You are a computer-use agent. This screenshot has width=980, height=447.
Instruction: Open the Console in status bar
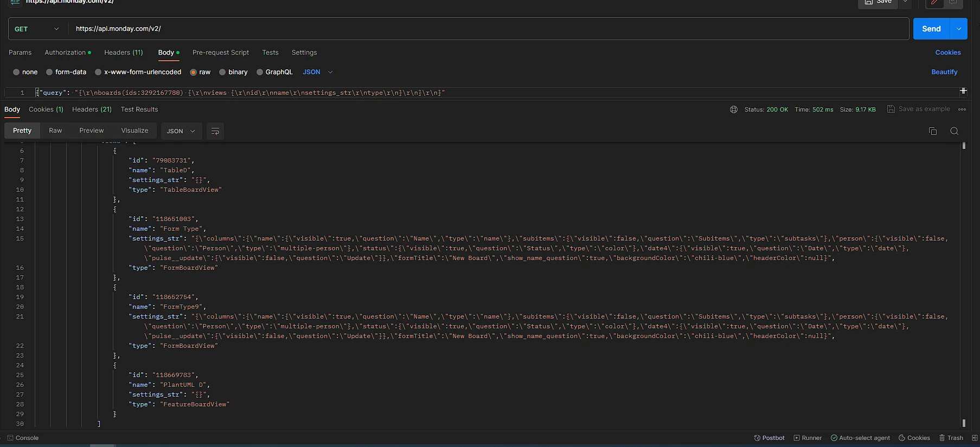[x=23, y=438]
